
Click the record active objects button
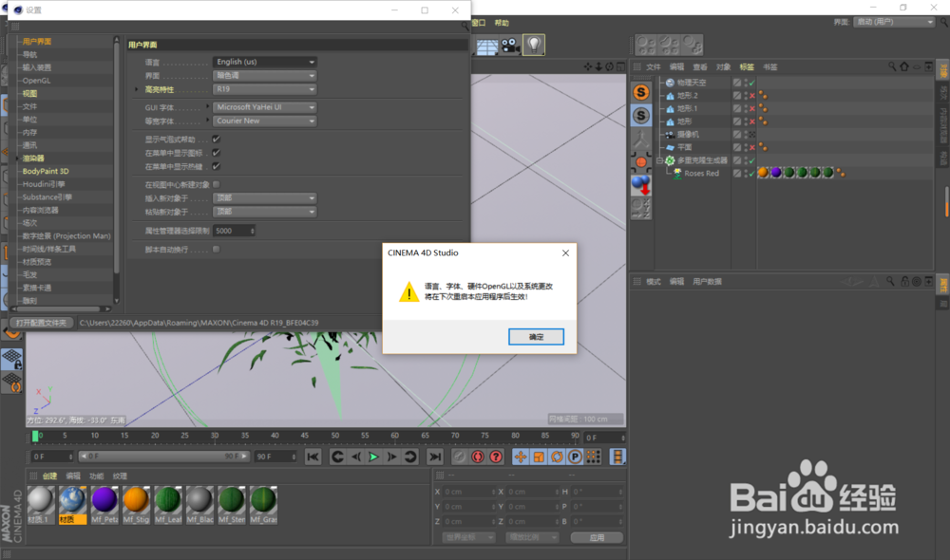pos(459,457)
